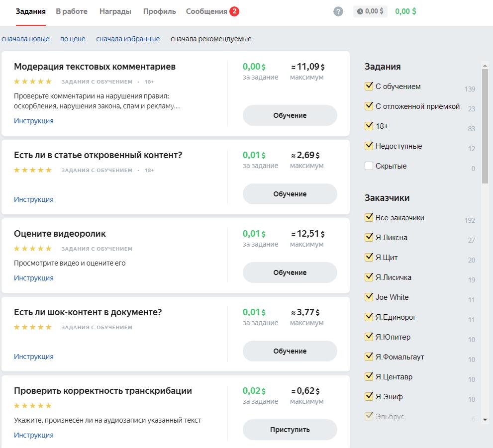Open Инструкция for Модерация текстовых комментариев
Screen dimensions: 493x448
(34, 121)
